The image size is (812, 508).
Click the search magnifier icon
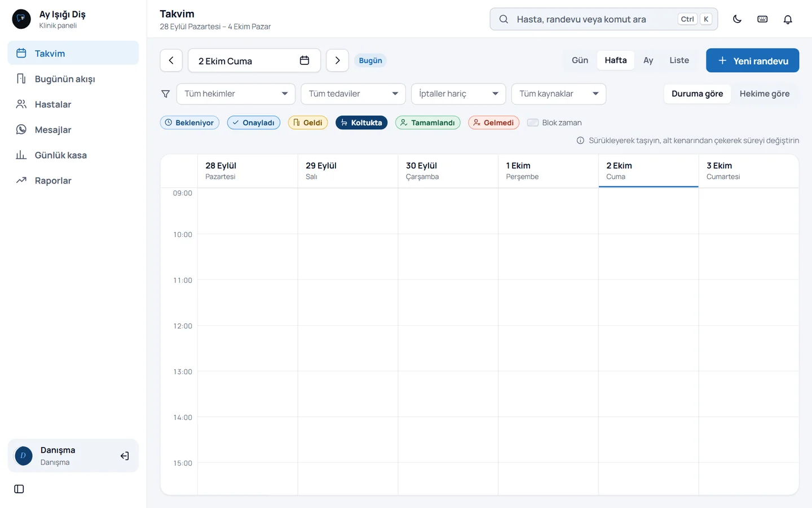(x=504, y=19)
